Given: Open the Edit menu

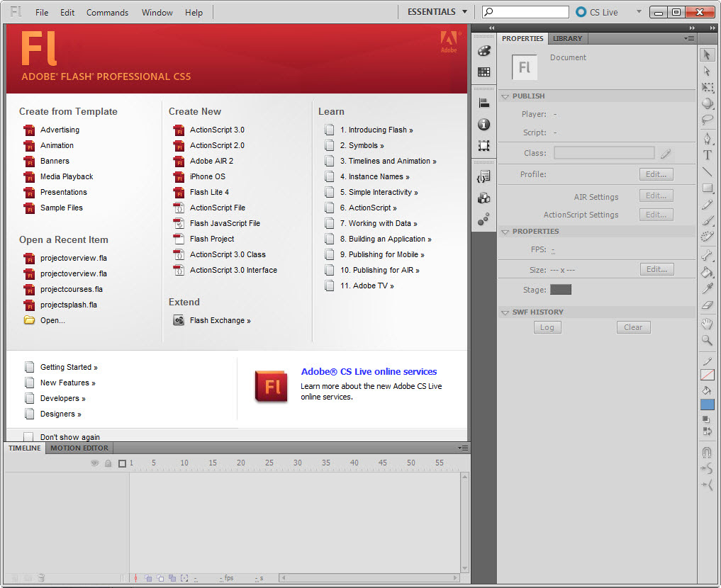Looking at the screenshot, I should (67, 13).
